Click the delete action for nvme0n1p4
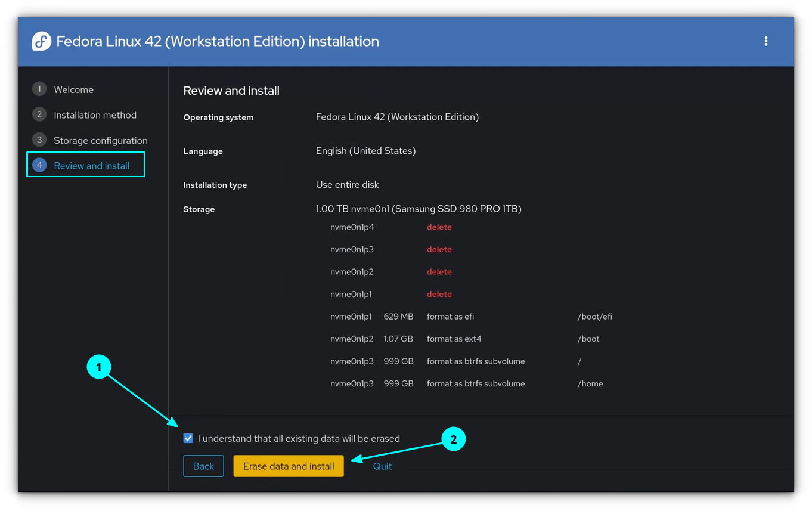Screen dimensions: 812x511 click(439, 227)
